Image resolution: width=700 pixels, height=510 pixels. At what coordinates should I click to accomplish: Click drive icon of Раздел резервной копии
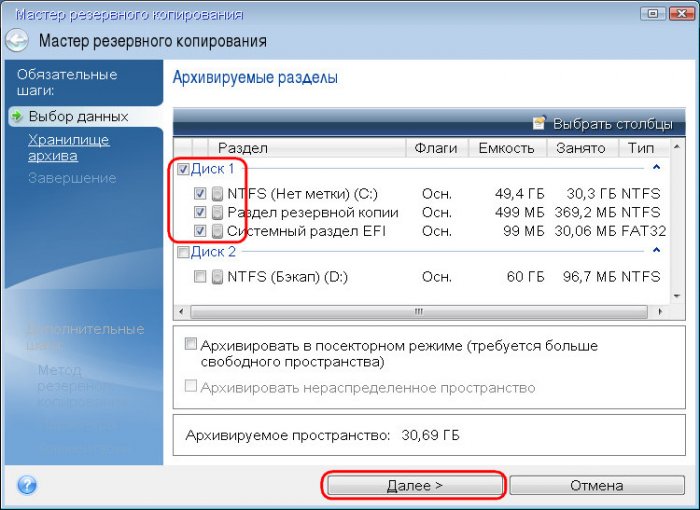217,213
